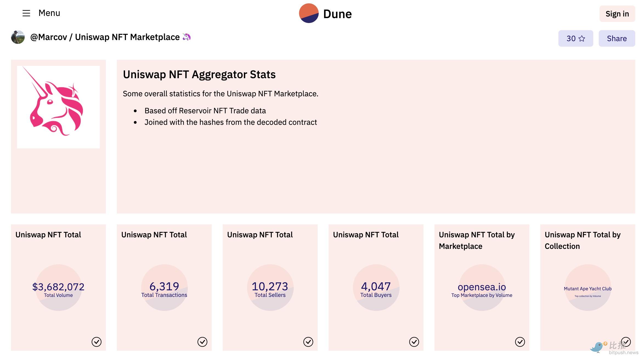This screenshot has width=644, height=360.
Task: Click the Sign in button
Action: pos(617,14)
